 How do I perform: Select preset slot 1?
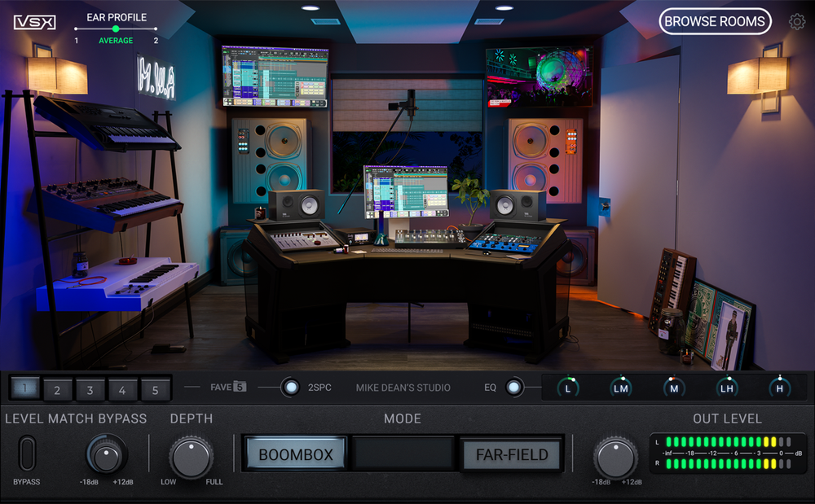(24, 390)
